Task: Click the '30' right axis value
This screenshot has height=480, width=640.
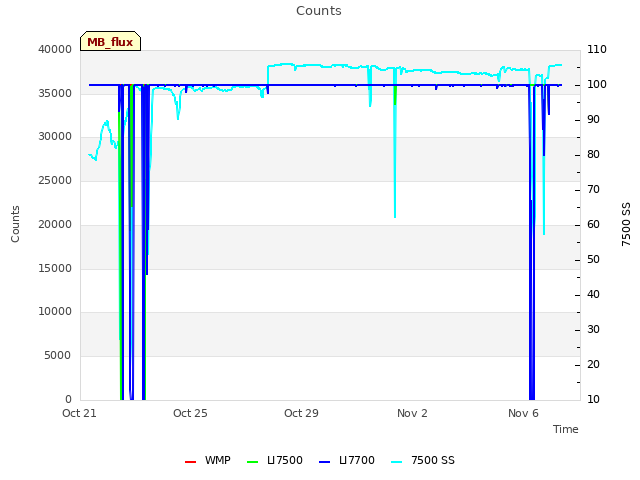Action: tap(593, 330)
